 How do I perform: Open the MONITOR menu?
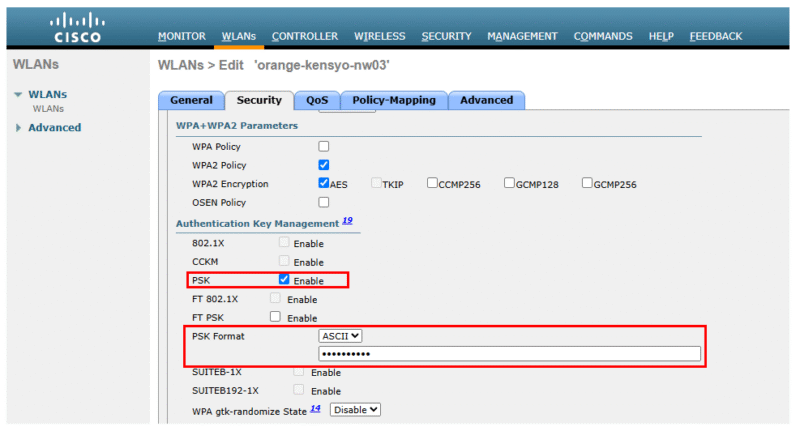tap(182, 36)
